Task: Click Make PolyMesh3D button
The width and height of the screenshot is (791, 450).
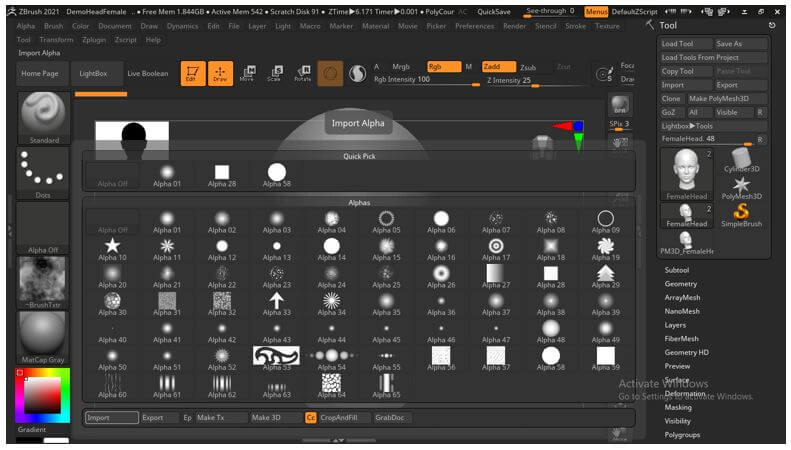Action: [x=727, y=99]
